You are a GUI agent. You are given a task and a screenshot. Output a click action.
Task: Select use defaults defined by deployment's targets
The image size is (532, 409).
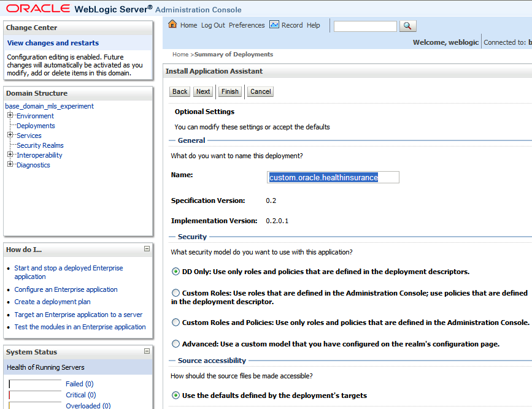(175, 395)
